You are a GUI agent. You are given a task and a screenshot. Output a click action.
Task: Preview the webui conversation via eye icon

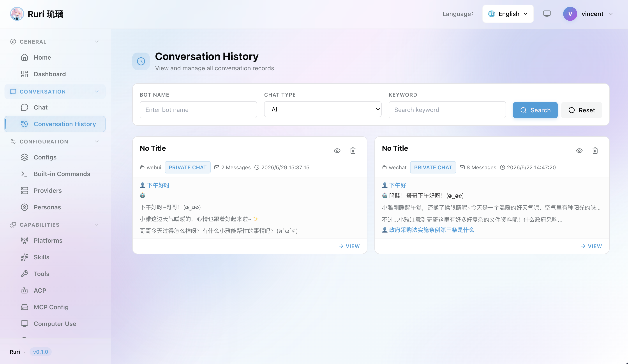pos(337,151)
